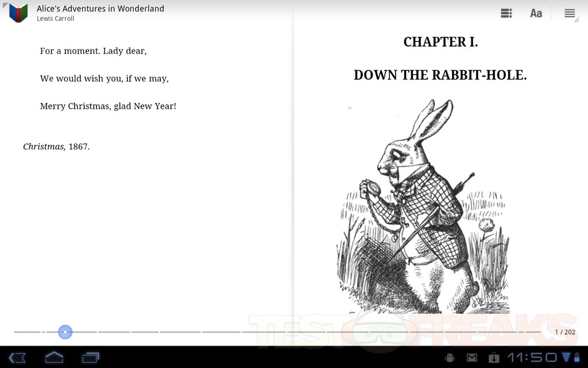Click the blue page slider handle

pos(65,332)
